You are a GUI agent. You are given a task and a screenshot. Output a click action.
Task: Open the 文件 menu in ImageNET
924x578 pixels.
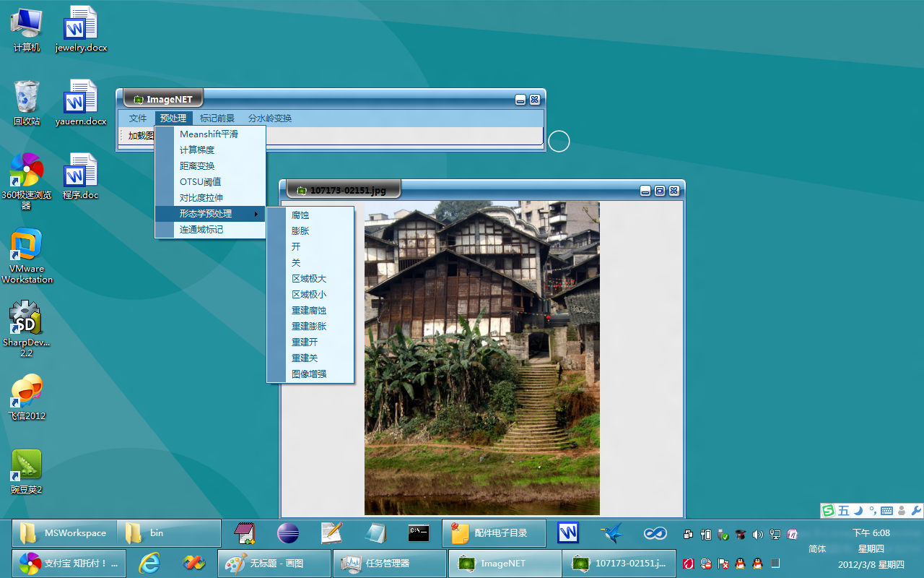pyautogui.click(x=137, y=118)
